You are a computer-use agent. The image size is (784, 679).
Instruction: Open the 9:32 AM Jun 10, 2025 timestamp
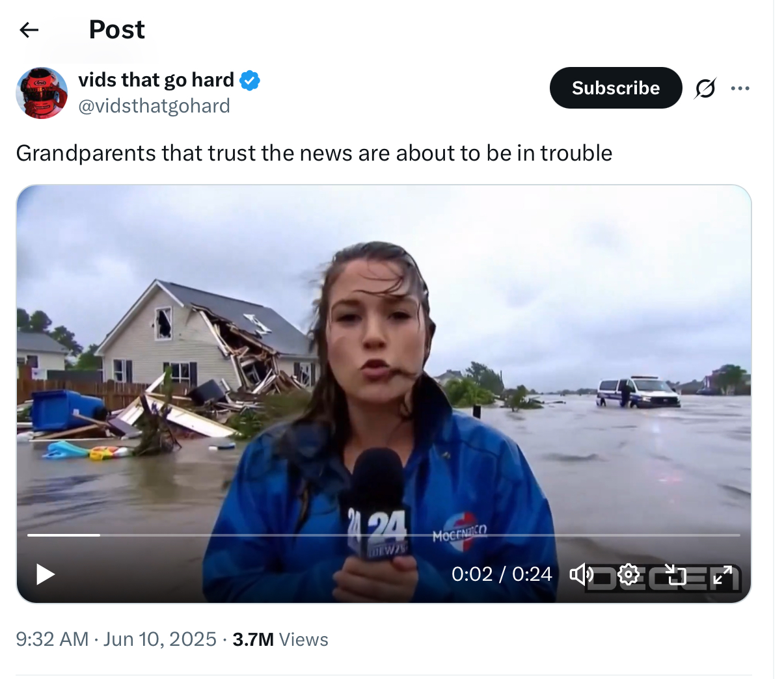coord(116,639)
